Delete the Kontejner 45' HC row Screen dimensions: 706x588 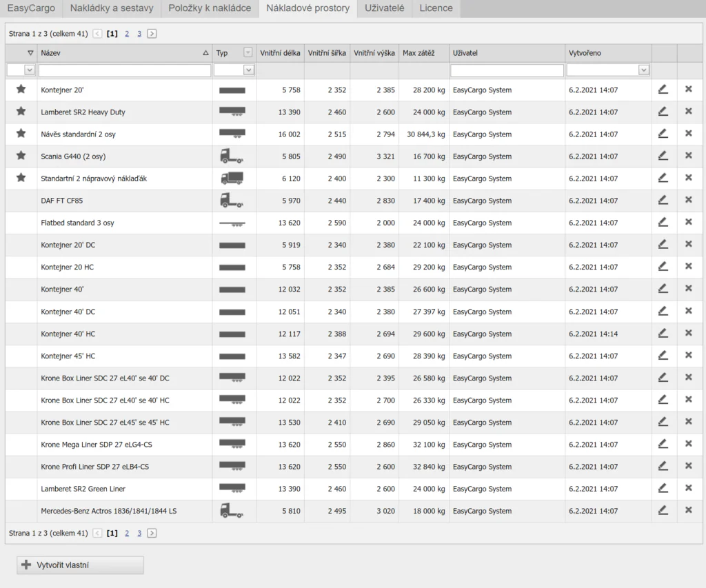tap(689, 355)
